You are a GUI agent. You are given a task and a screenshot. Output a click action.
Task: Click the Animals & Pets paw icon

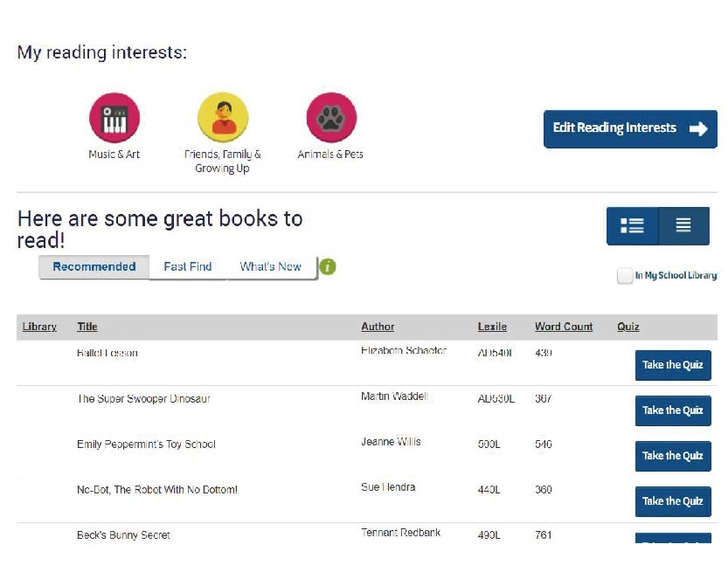[331, 118]
